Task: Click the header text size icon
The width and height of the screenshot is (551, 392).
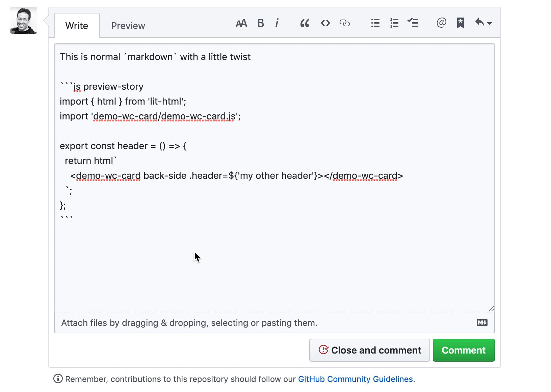Action: coord(241,23)
